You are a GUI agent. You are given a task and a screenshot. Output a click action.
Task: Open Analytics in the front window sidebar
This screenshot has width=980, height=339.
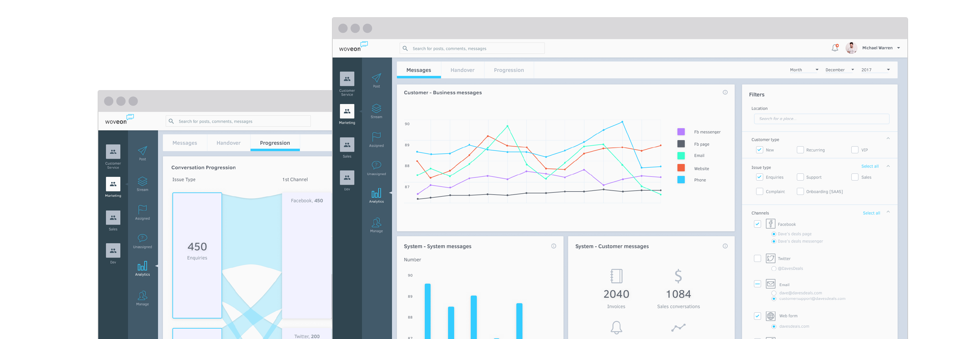pos(376,196)
